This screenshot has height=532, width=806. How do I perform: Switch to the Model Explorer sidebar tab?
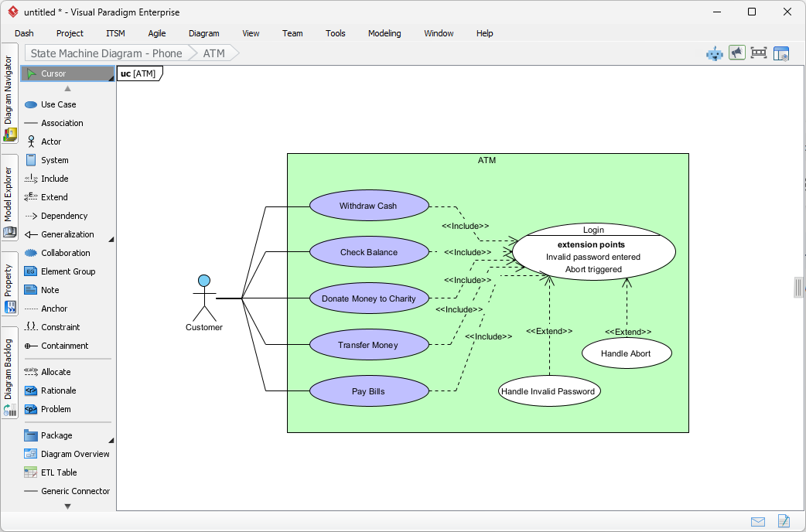point(9,195)
